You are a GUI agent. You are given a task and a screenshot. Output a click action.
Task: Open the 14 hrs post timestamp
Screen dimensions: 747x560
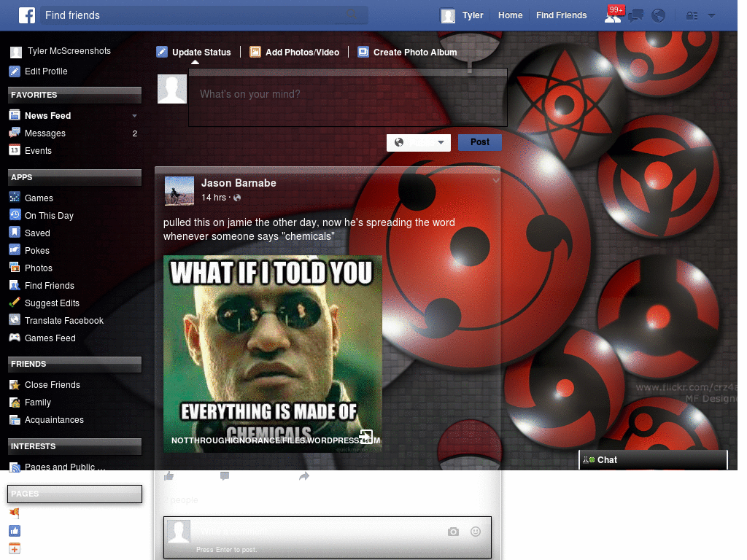pos(214,198)
